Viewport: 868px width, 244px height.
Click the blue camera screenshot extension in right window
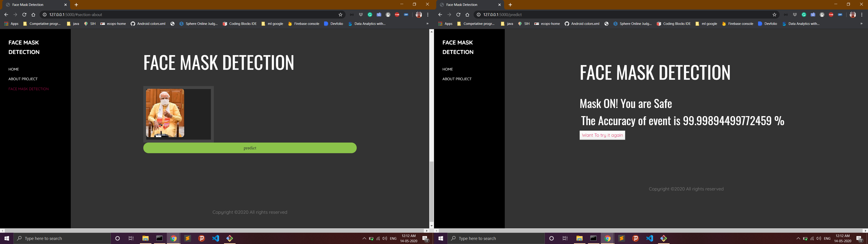coord(813,14)
